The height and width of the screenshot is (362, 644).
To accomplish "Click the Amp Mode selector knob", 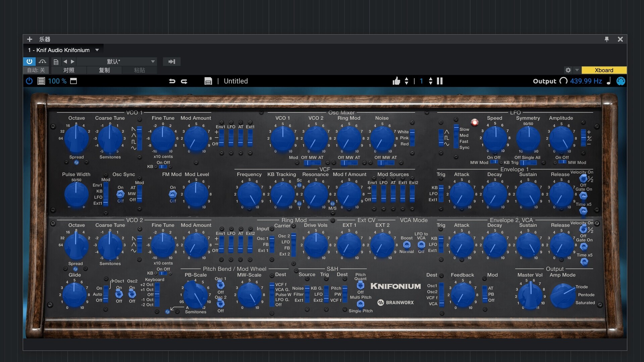I will pos(563,296).
